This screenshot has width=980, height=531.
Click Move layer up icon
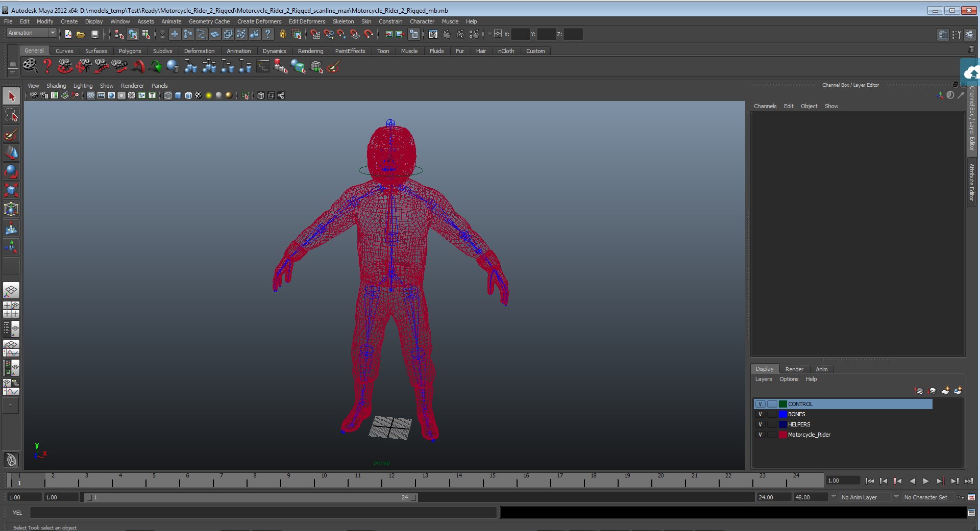pyautogui.click(x=919, y=391)
